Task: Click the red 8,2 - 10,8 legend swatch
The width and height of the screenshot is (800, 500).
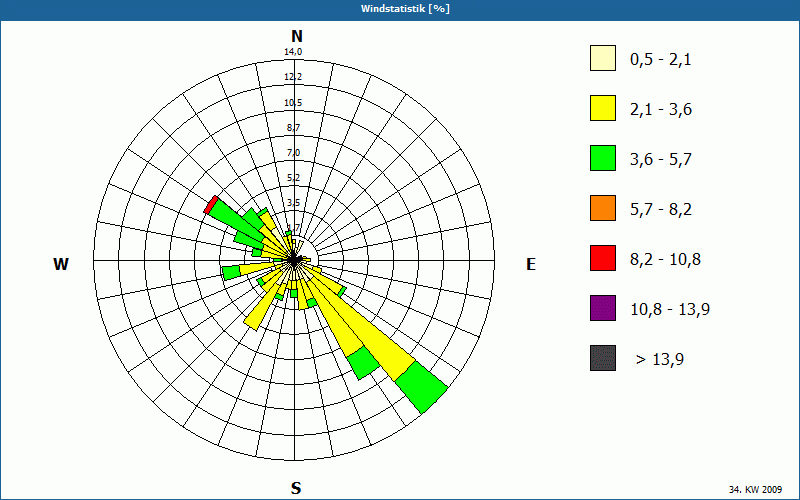Action: [x=603, y=258]
